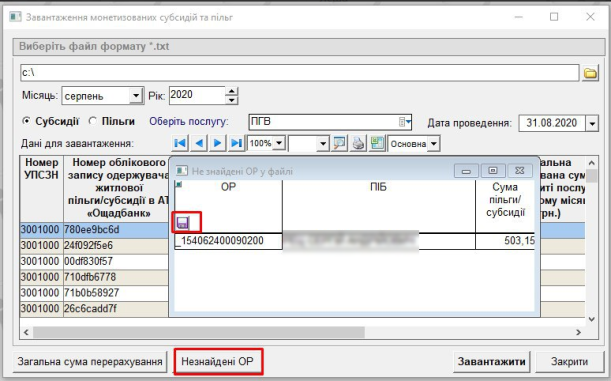The width and height of the screenshot is (611, 381).
Task: Click the purple save icon in popup
Action: [183, 222]
